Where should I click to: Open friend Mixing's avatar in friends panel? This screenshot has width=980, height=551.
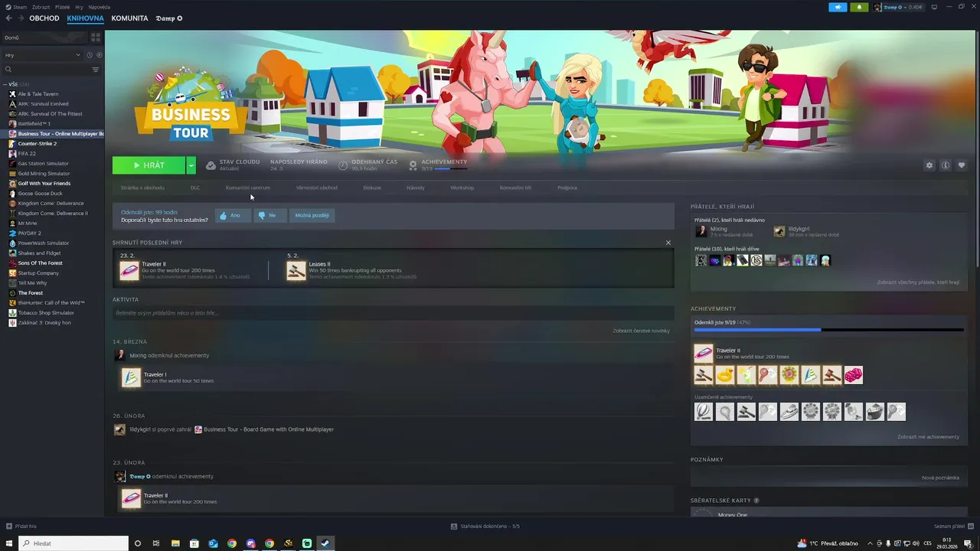pyautogui.click(x=701, y=231)
